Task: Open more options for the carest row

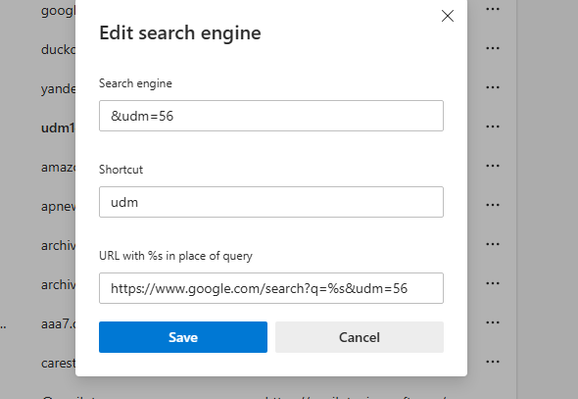Action: (x=492, y=362)
